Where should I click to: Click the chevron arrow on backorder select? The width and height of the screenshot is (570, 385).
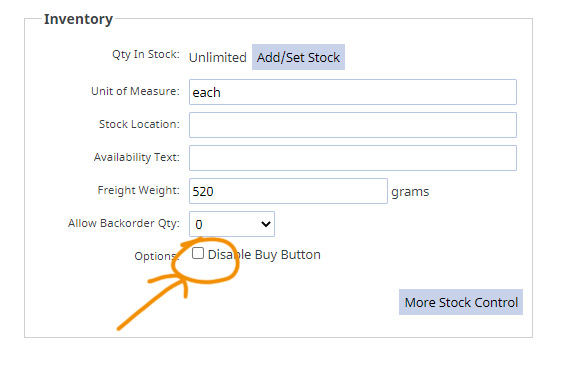tap(266, 224)
